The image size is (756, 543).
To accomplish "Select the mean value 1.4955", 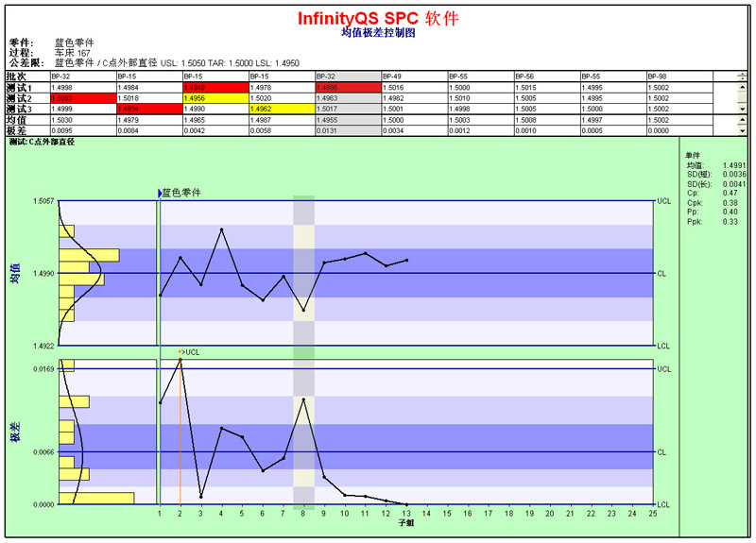I will click(x=348, y=120).
